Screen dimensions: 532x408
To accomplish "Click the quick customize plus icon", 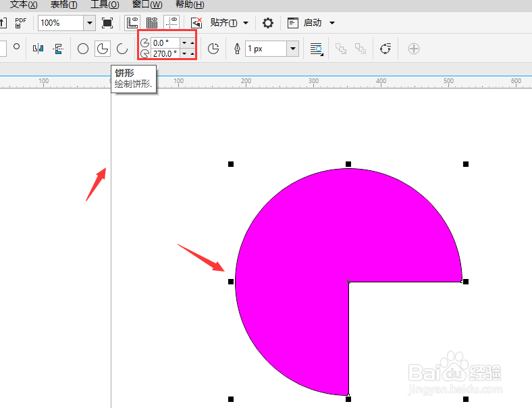I will [x=414, y=49].
